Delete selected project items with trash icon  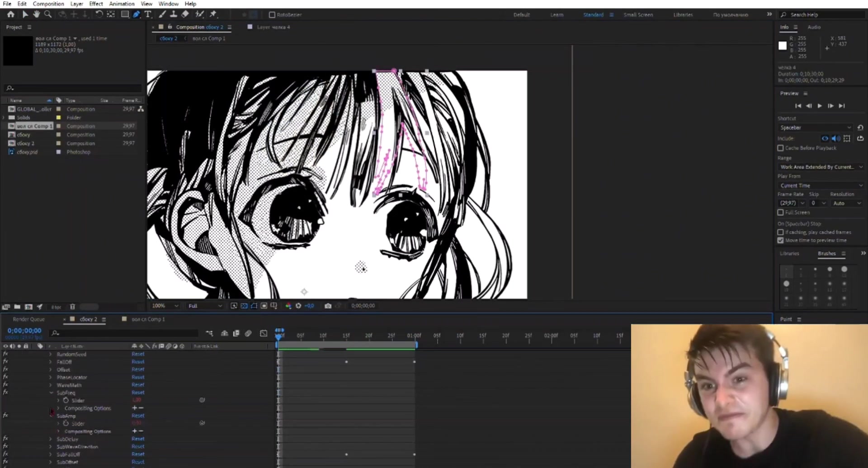[x=72, y=307]
